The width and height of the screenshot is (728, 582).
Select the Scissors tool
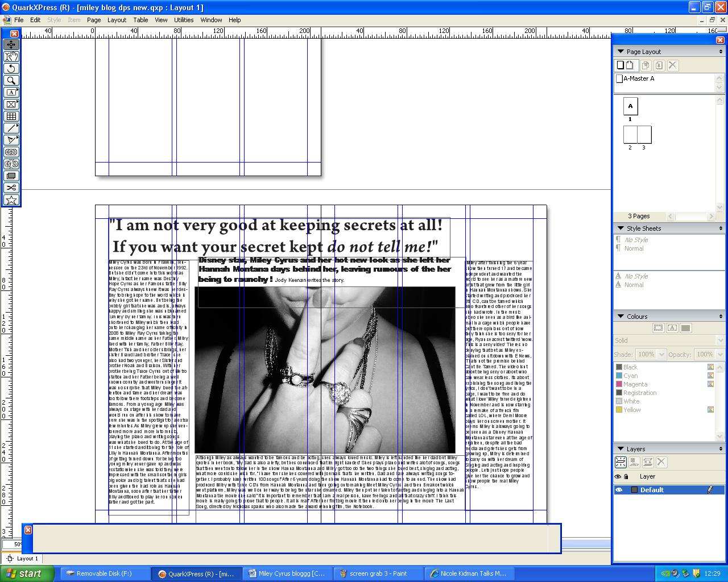click(x=11, y=188)
